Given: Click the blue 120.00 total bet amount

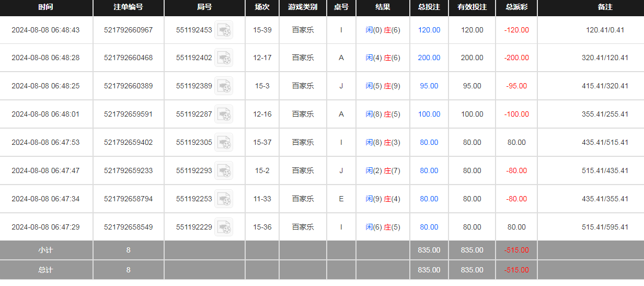Looking at the screenshot, I should tap(429, 30).
